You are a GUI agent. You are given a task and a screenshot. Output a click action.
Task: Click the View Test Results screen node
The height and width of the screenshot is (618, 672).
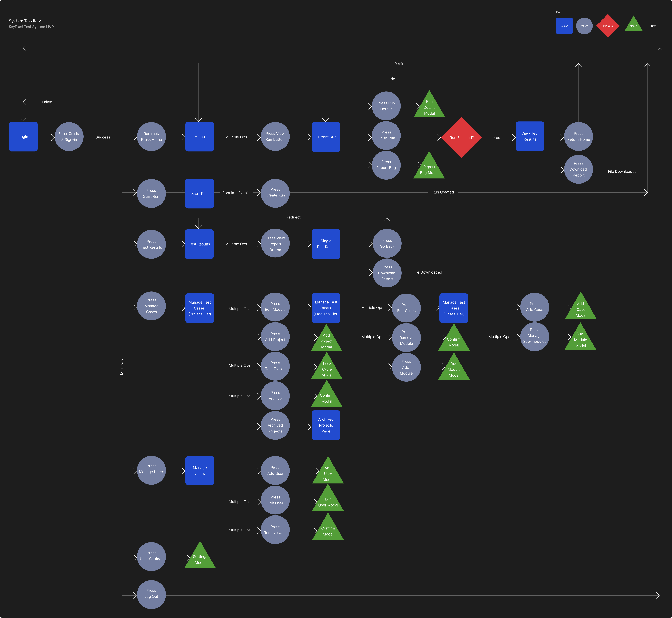pyautogui.click(x=530, y=136)
